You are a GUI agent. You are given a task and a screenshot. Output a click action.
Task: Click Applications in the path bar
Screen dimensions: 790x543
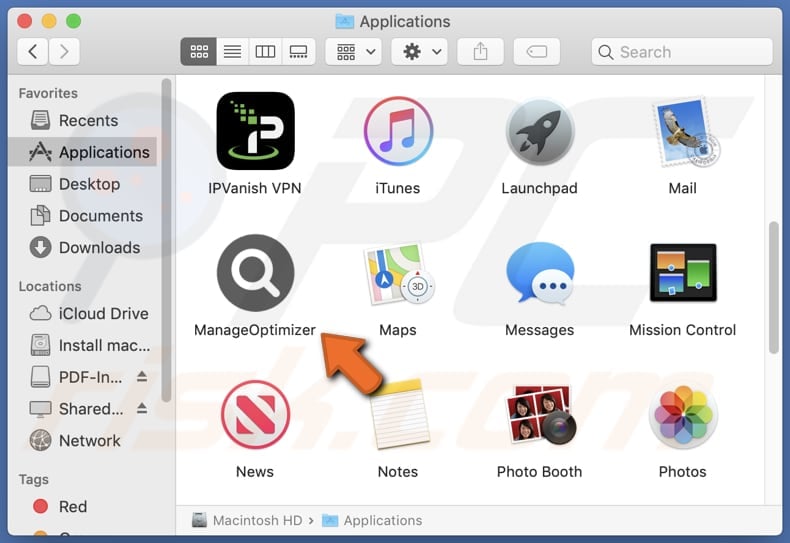pos(372,520)
